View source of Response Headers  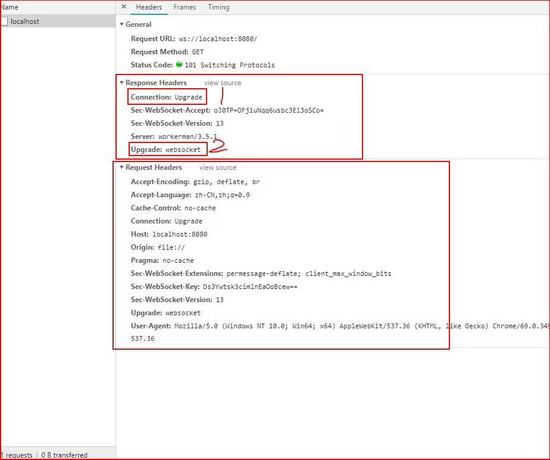click(223, 83)
